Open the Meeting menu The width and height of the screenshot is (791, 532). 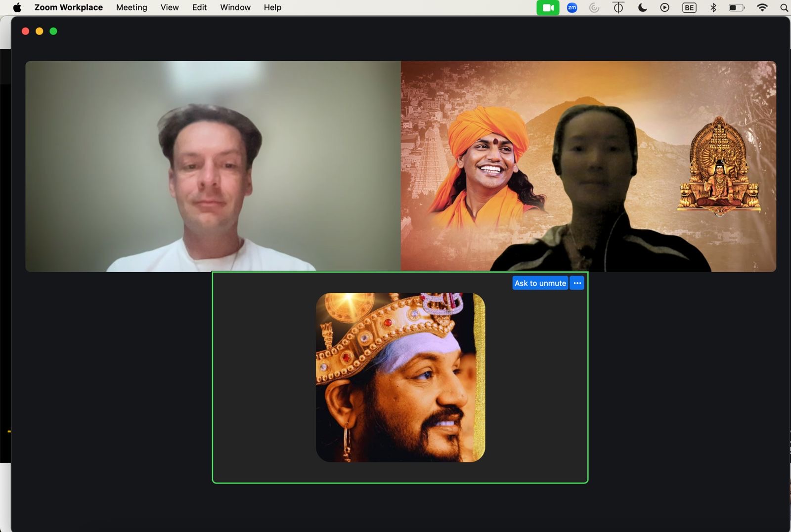tap(132, 7)
